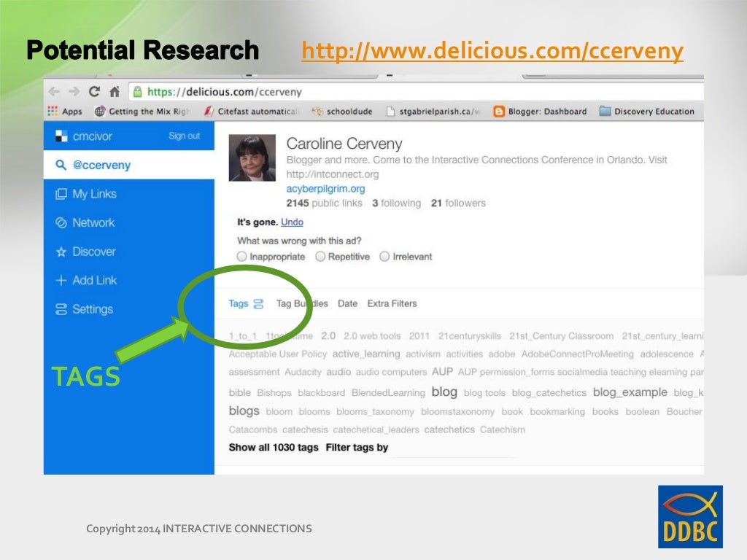Click the 'bookmarking' tag
The image size is (747, 560).
pos(557,411)
